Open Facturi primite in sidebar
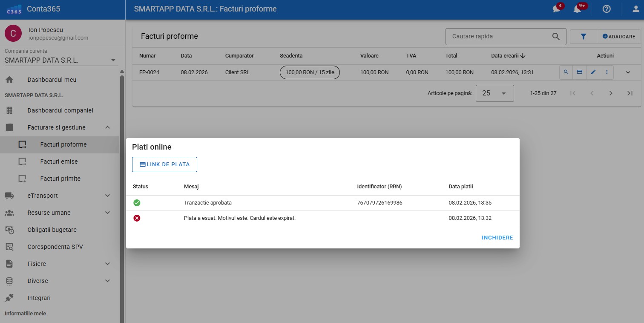 point(60,179)
